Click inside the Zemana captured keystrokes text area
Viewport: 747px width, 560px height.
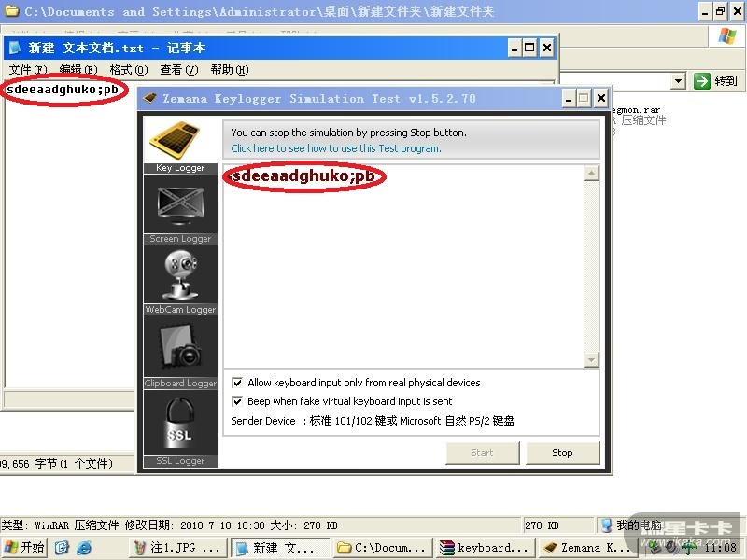coord(404,267)
